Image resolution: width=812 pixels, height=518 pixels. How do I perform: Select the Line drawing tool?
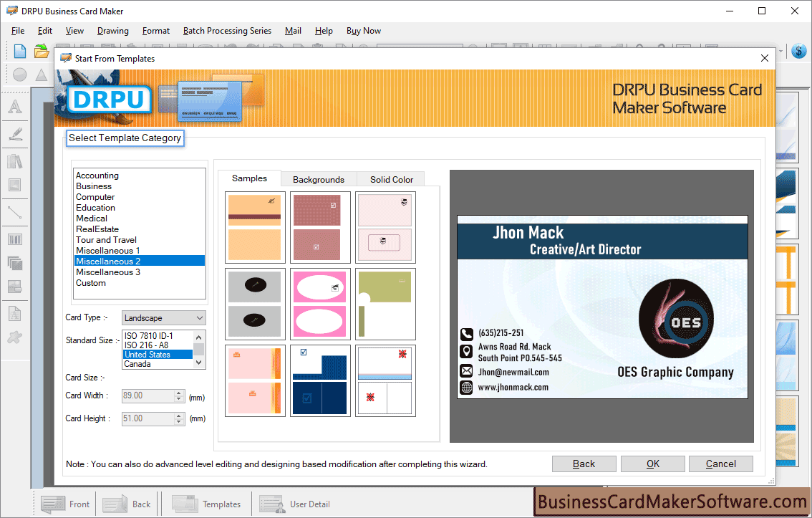click(x=15, y=212)
